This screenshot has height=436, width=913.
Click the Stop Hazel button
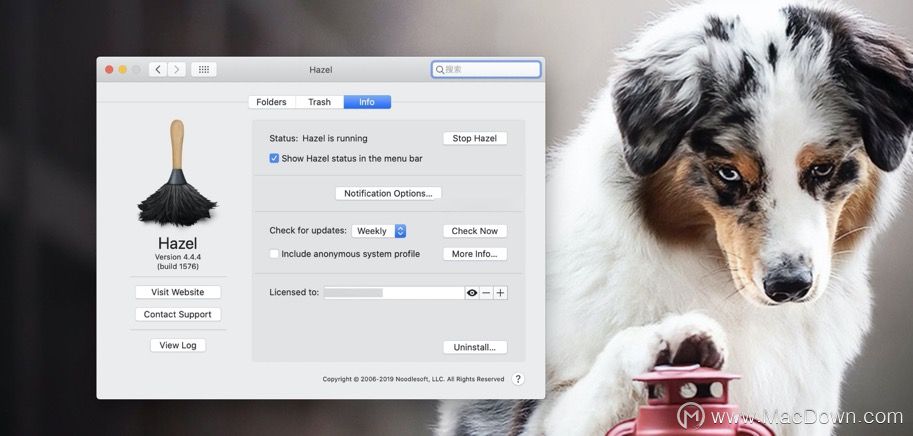[x=475, y=139]
